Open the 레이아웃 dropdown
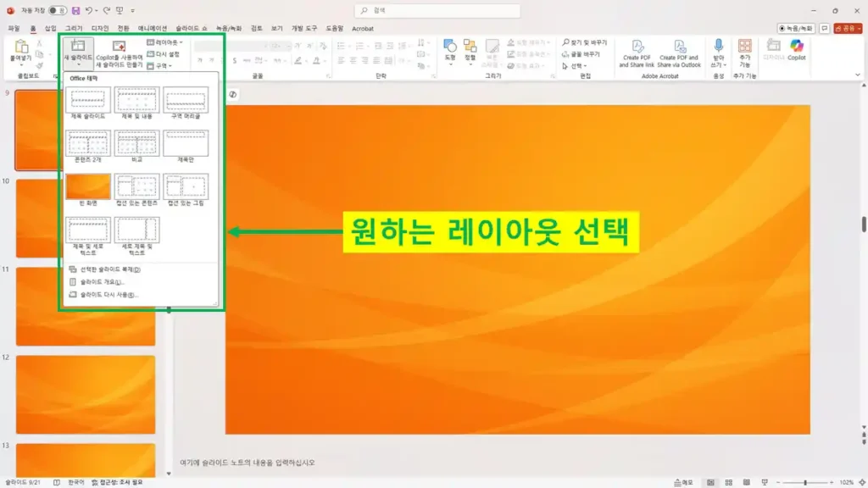868x488 pixels. [164, 42]
